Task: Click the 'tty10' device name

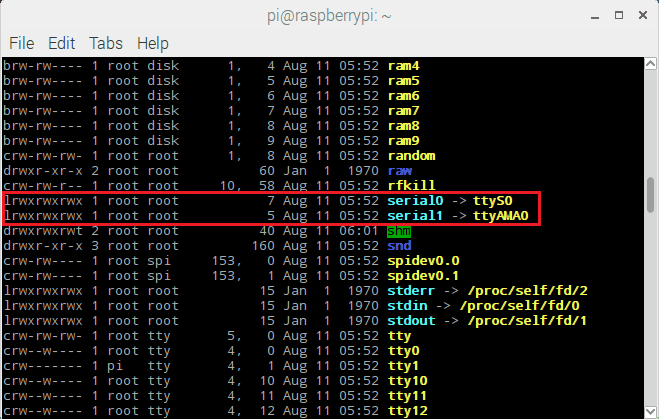Action: tap(407, 381)
